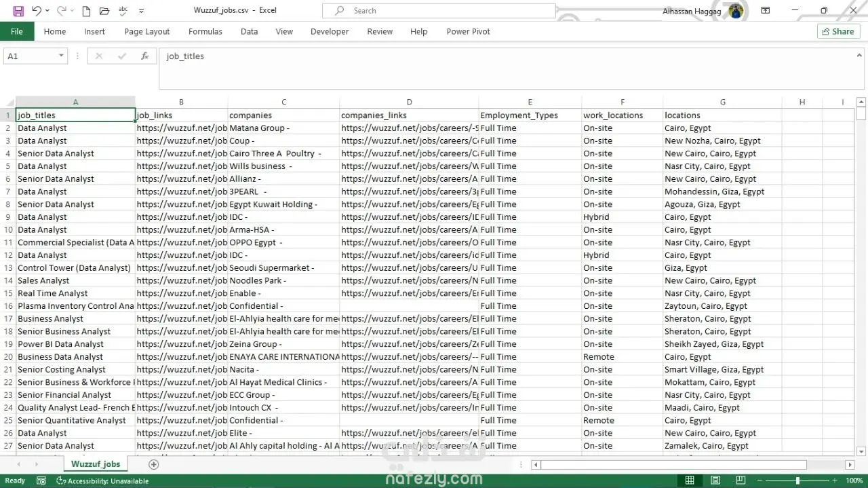Screen dimensions: 868x488
Task: Select cell reading Real Time Analyst
Action: coord(75,293)
